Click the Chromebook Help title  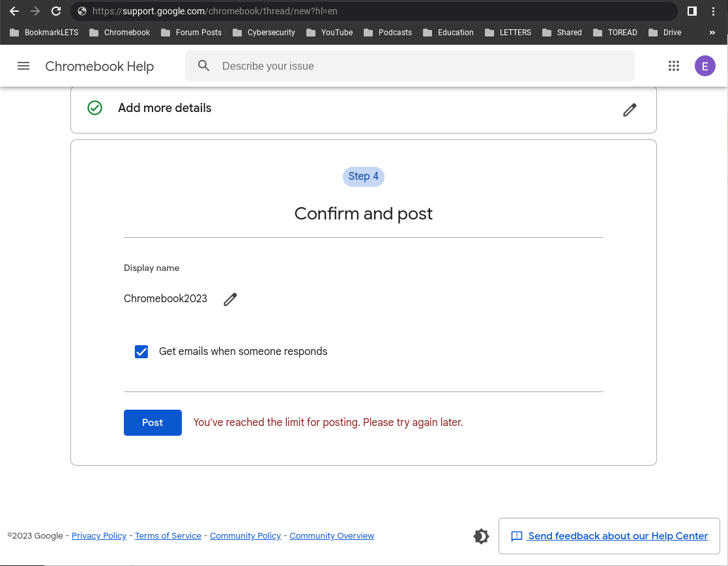click(99, 66)
